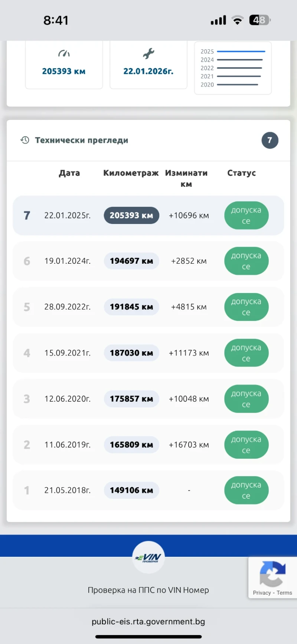
Task: Tap the Wi-Fi status icon
Action: 237,20
